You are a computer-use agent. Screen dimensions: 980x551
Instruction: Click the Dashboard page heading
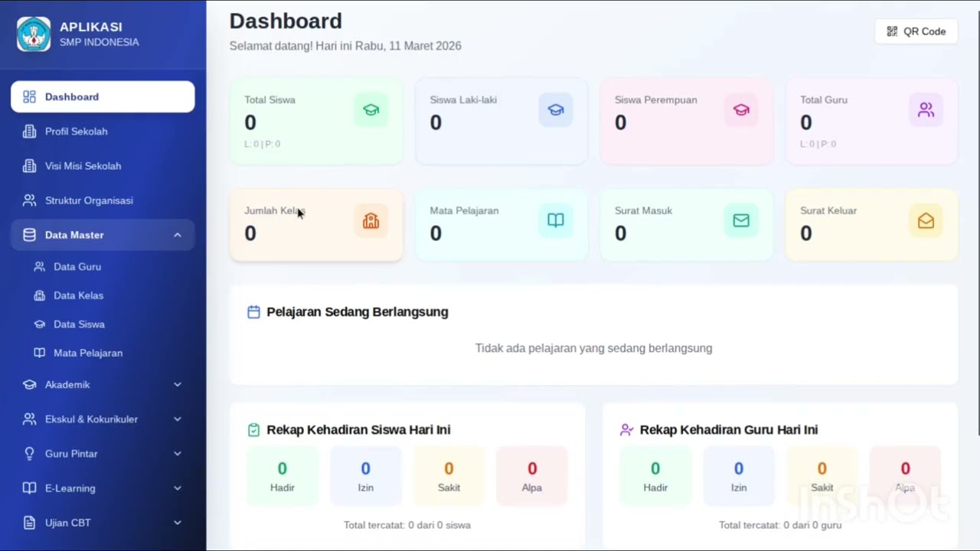(x=286, y=21)
